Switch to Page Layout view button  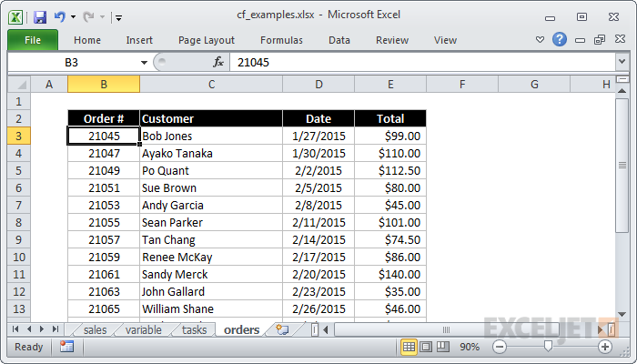click(x=426, y=347)
